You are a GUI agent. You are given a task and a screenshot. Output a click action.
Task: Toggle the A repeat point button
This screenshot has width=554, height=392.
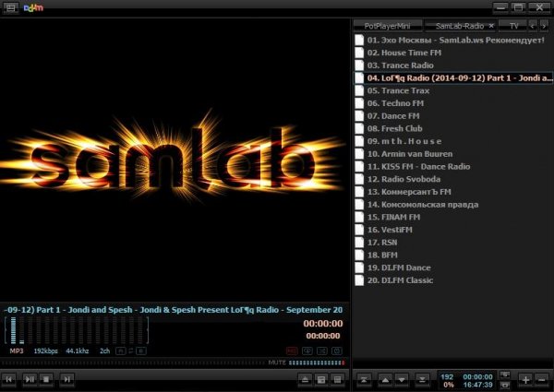(120, 350)
